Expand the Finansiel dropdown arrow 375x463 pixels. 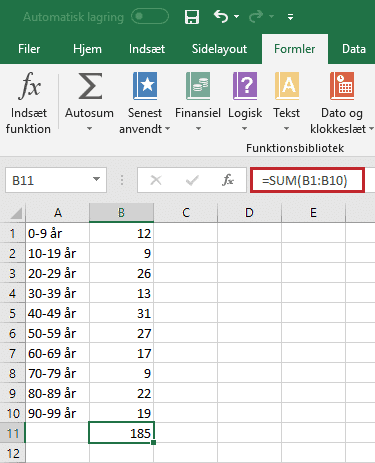(x=198, y=129)
